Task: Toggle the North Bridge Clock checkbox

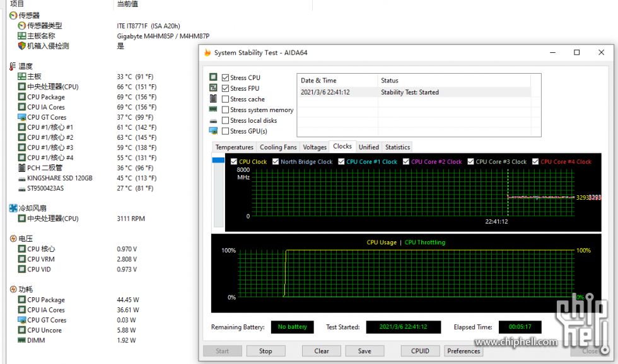Action: [276, 162]
